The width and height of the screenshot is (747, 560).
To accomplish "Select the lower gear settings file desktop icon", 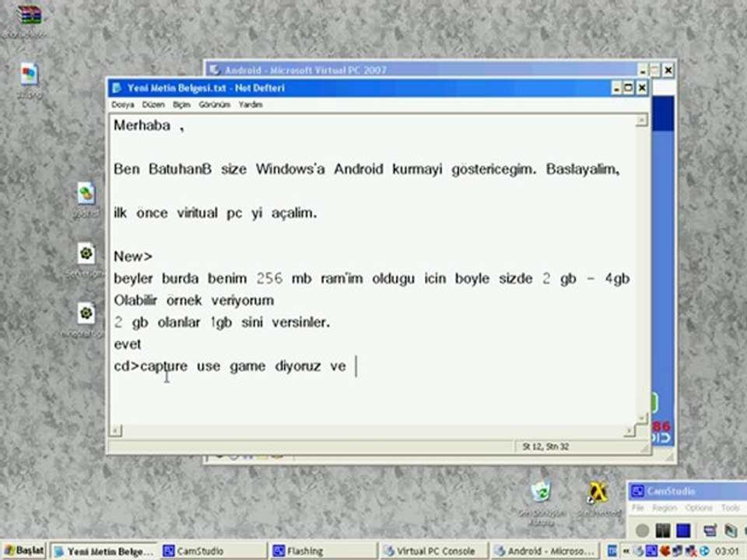I will coord(86,313).
